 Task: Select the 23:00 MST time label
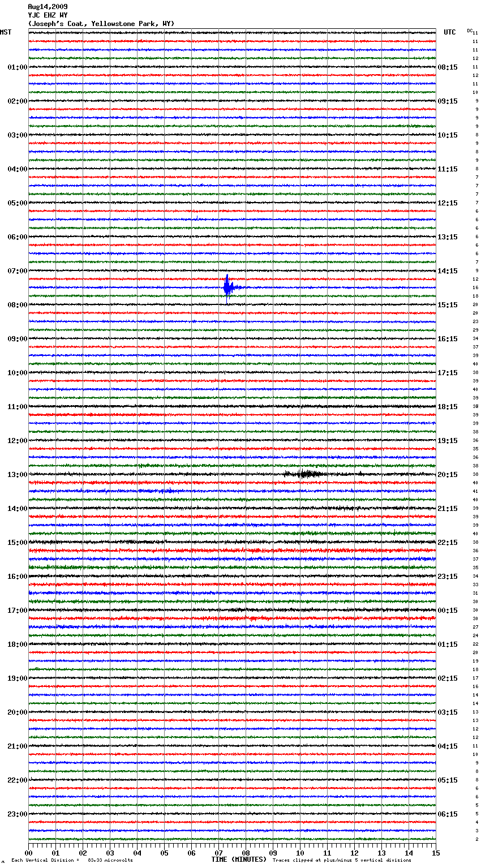click(x=18, y=814)
